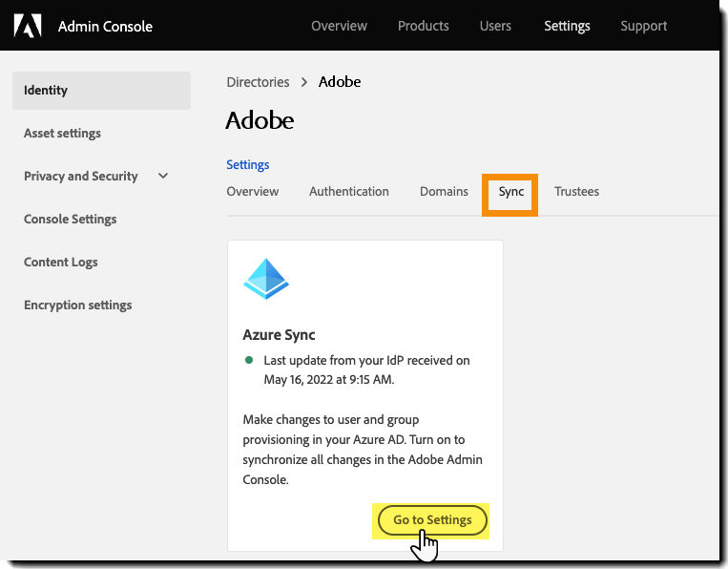Click the green sync status dot
Viewport: 728px width, 569px height.
point(249,361)
